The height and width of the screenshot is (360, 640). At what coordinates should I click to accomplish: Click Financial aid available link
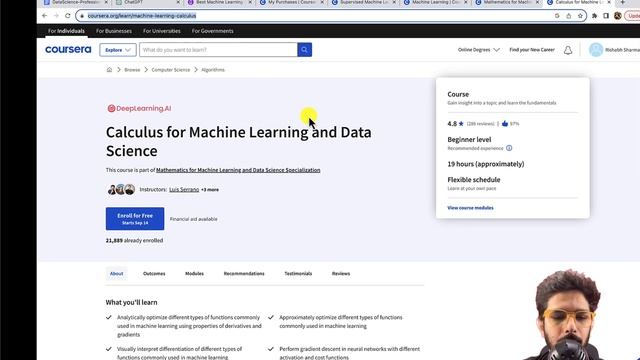[x=193, y=219]
